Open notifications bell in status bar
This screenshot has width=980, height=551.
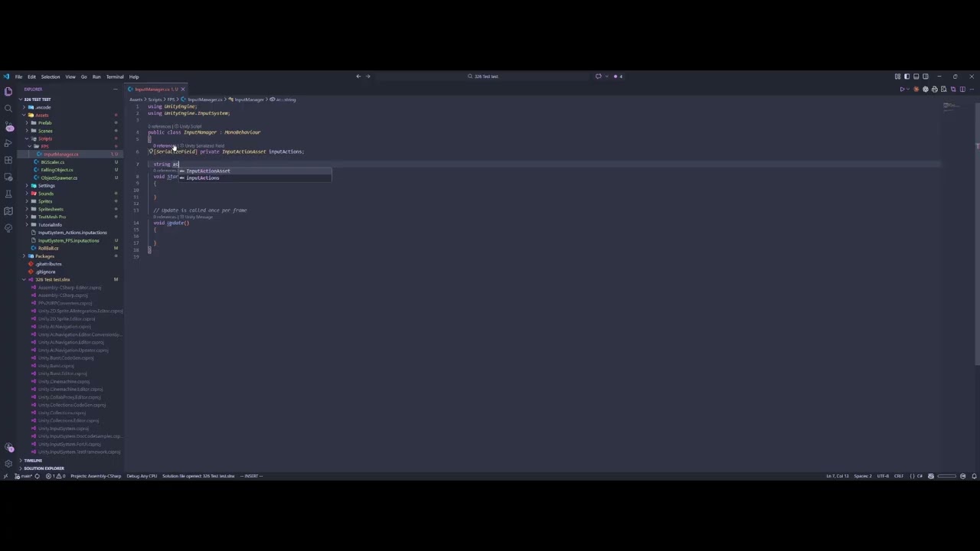[974, 476]
